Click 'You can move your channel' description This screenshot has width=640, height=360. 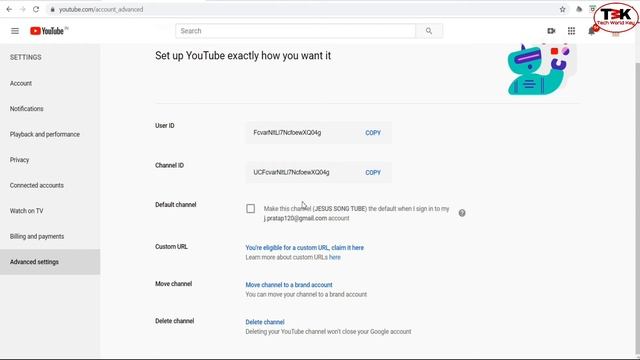(306, 295)
